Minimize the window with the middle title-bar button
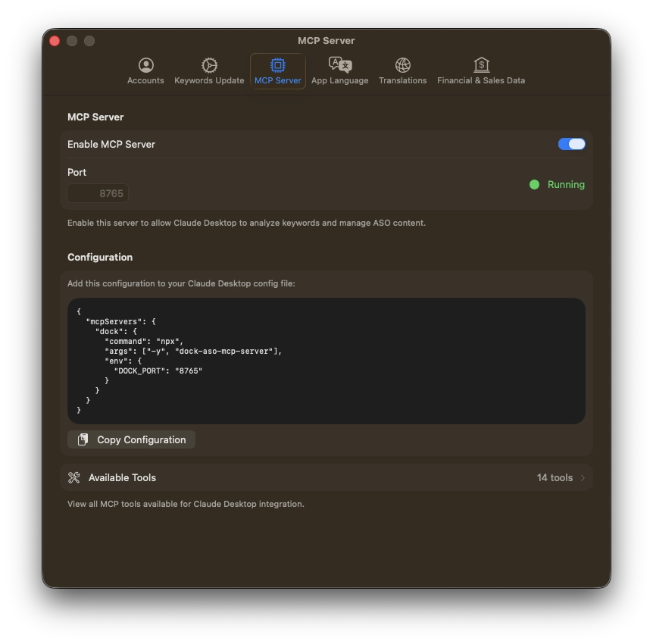Screen dimensions: 653x644 pos(72,41)
